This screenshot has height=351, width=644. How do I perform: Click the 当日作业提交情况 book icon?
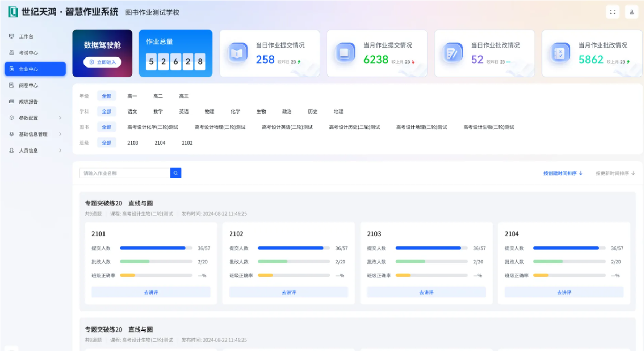[237, 53]
